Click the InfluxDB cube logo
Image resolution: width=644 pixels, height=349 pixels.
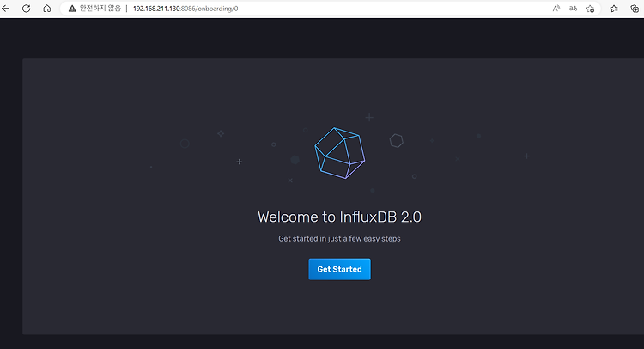click(x=340, y=153)
